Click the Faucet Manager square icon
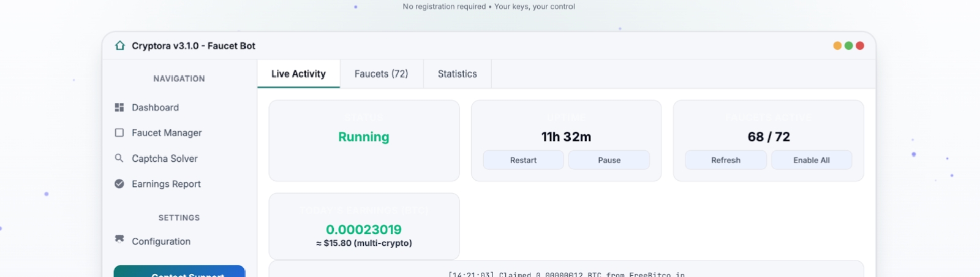Screen dimensions: 980x277 (x=119, y=133)
